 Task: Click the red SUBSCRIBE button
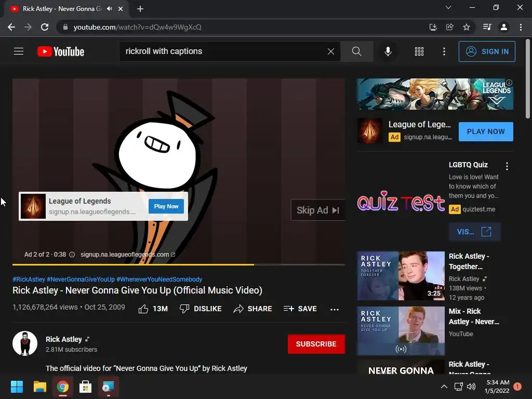[x=316, y=344]
